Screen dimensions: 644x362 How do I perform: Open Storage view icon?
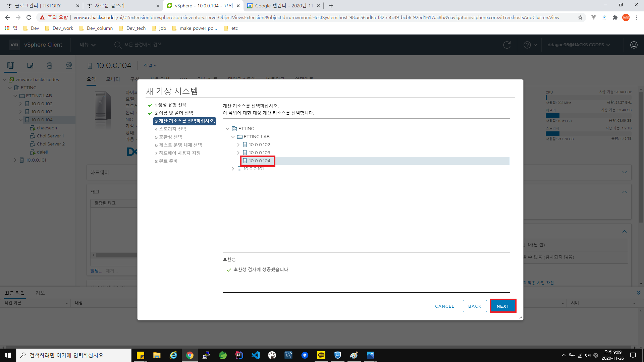pyautogui.click(x=50, y=65)
